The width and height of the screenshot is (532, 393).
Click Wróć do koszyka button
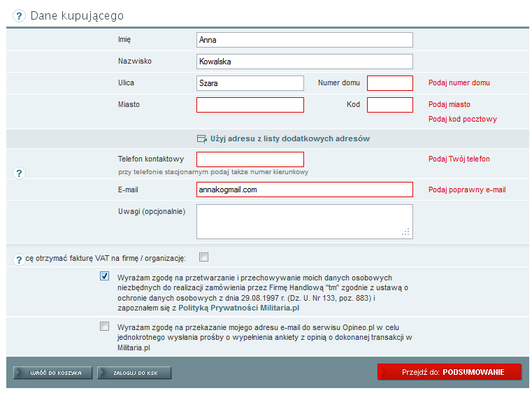click(x=52, y=373)
